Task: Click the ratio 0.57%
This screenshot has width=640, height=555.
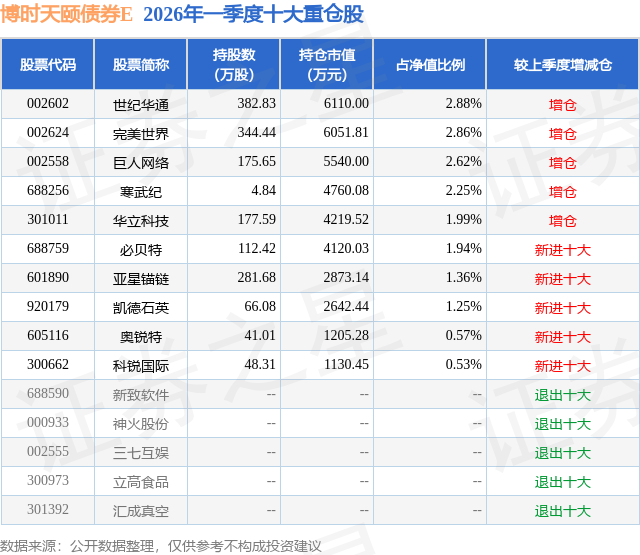Action: [464, 335]
